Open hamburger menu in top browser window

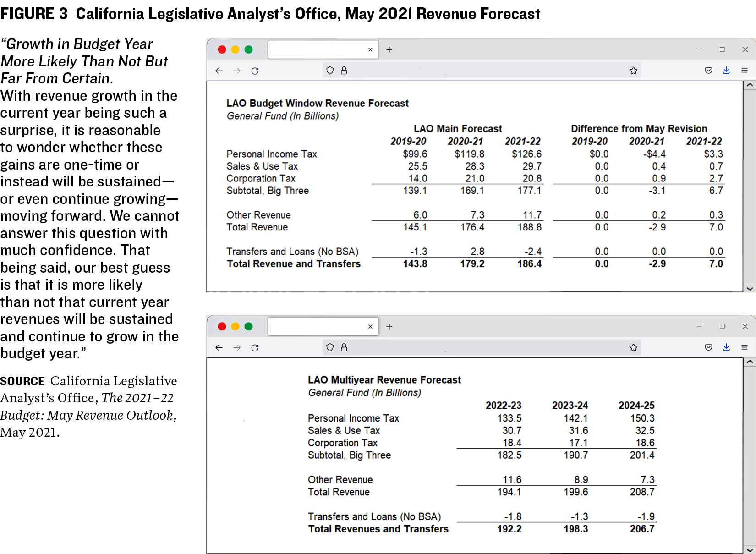coord(745,71)
